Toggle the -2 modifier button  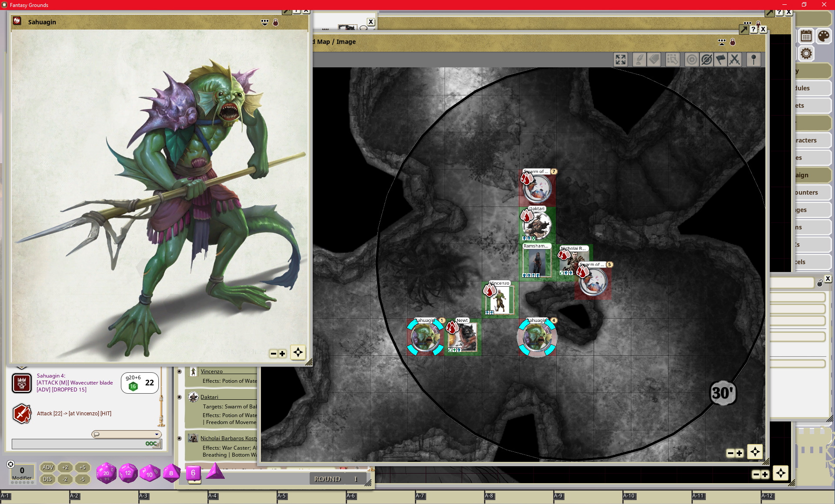coord(65,479)
